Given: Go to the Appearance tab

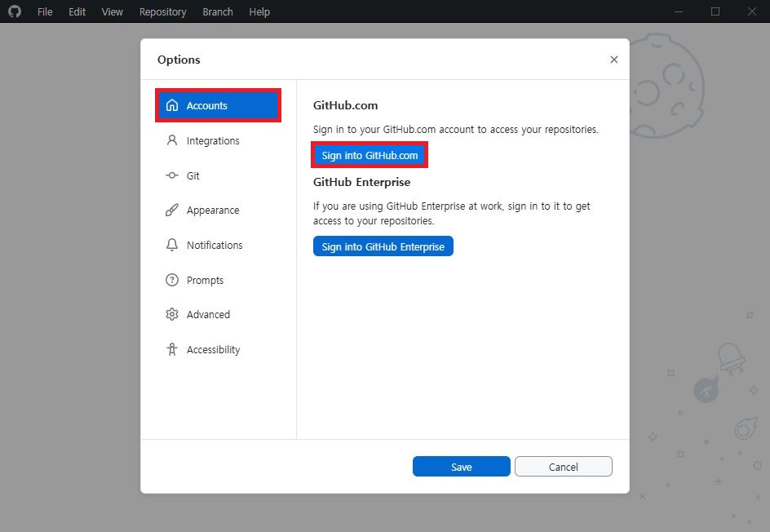Looking at the screenshot, I should (218, 211).
